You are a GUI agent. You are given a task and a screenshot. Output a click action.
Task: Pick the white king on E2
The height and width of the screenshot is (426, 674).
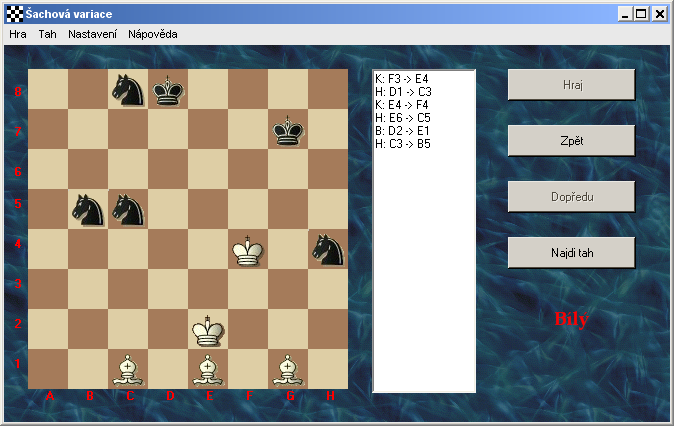pyautogui.click(x=208, y=329)
